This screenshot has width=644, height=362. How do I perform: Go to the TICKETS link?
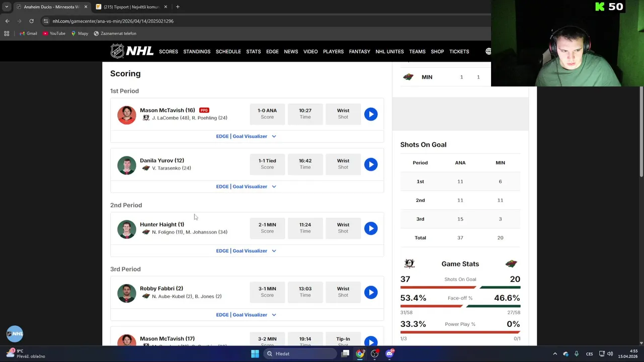tap(459, 51)
